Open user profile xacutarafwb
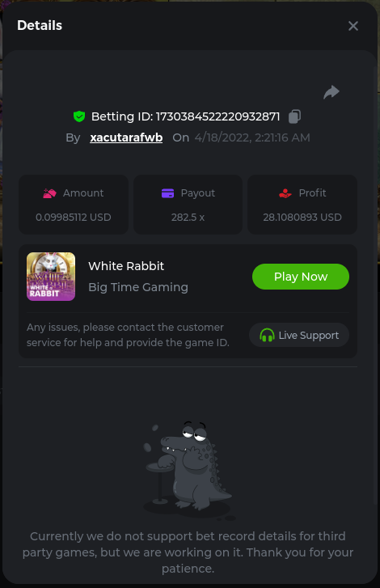The height and width of the screenshot is (588, 380). pos(126,137)
